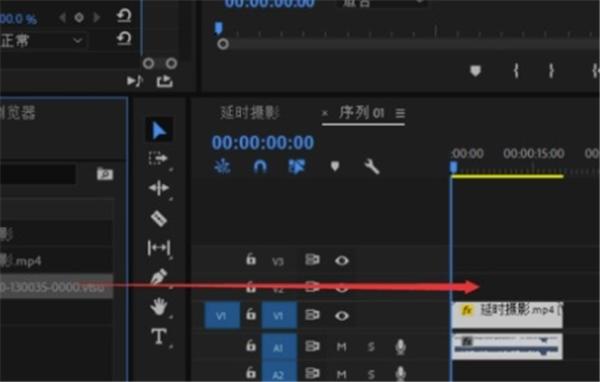
Task: Toggle V3 track lock
Action: pyautogui.click(x=251, y=260)
